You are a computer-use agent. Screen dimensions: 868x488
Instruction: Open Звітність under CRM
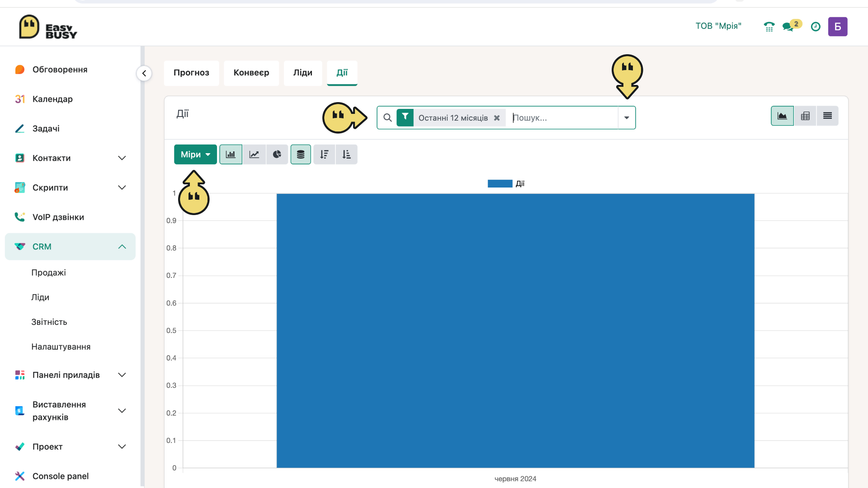click(49, 322)
